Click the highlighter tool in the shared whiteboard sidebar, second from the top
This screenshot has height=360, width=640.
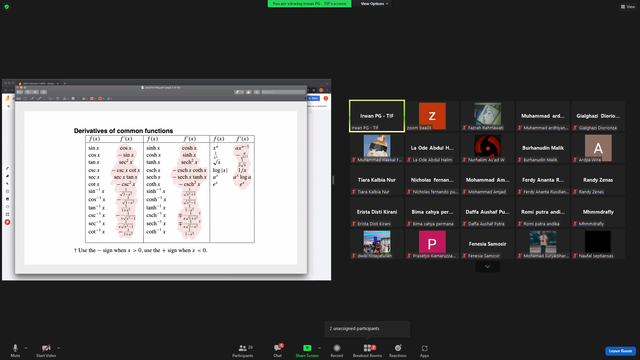pyautogui.click(x=7, y=176)
